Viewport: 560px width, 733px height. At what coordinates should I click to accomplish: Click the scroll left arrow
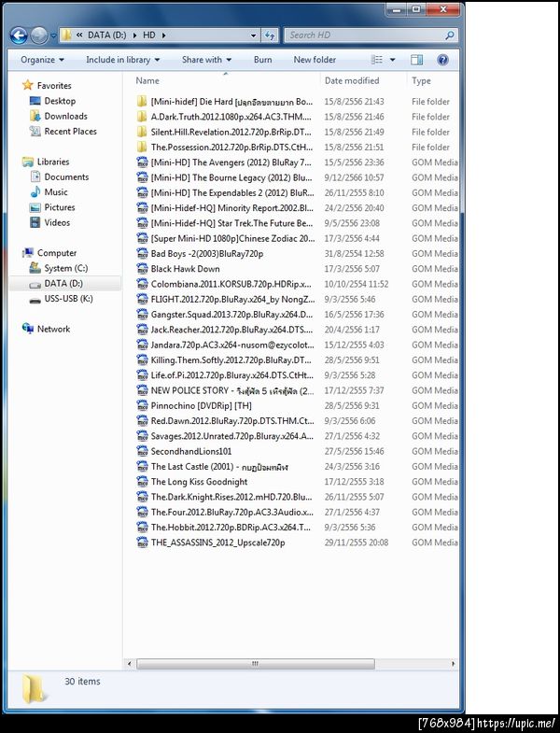coord(130,663)
